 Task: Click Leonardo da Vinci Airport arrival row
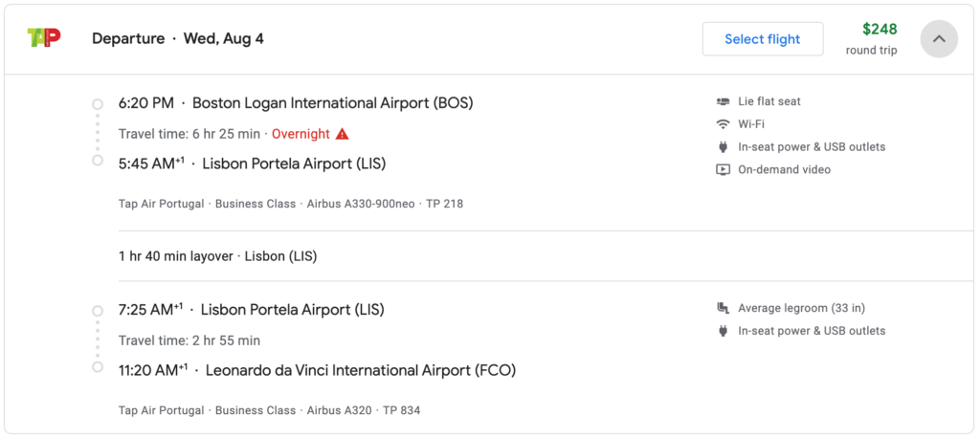coord(317,370)
